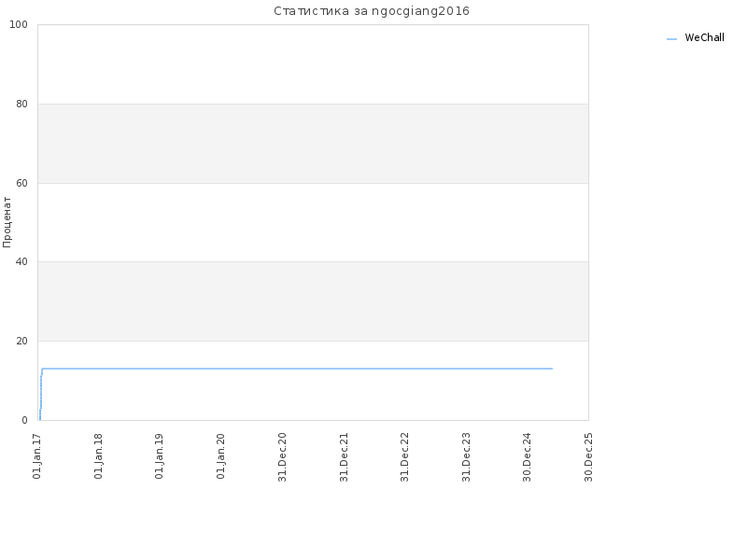Select the 01.Jan.19 x-axis date label
The height and width of the screenshot is (560, 747).
(160, 455)
